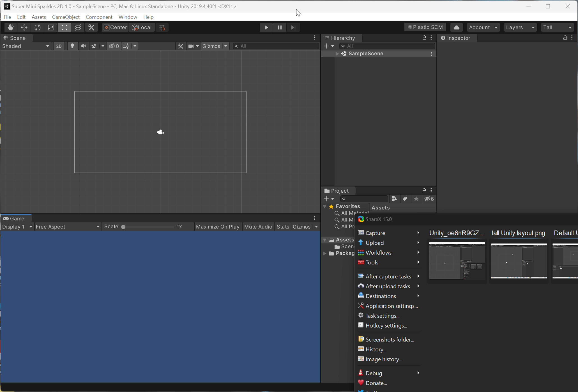Click the Hierarchy search field
The width and height of the screenshot is (578, 392).
(x=387, y=46)
